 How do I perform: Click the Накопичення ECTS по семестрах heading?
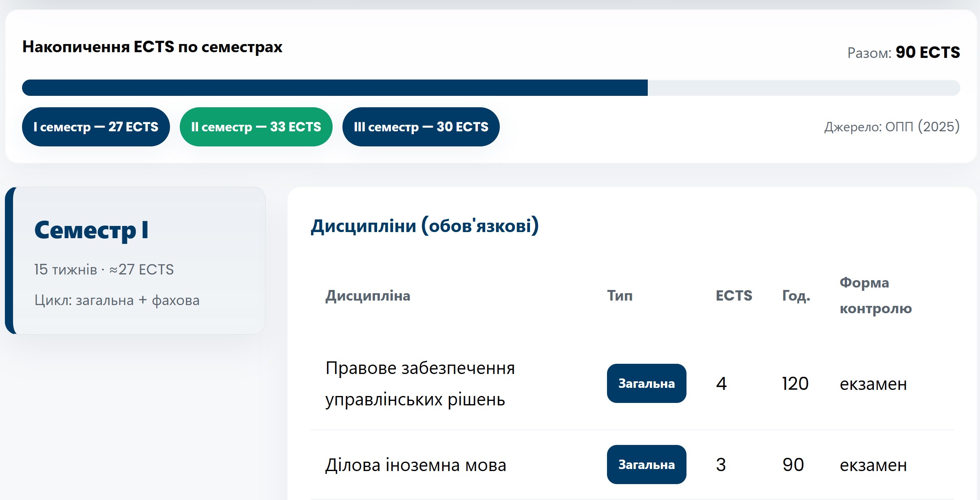152,47
